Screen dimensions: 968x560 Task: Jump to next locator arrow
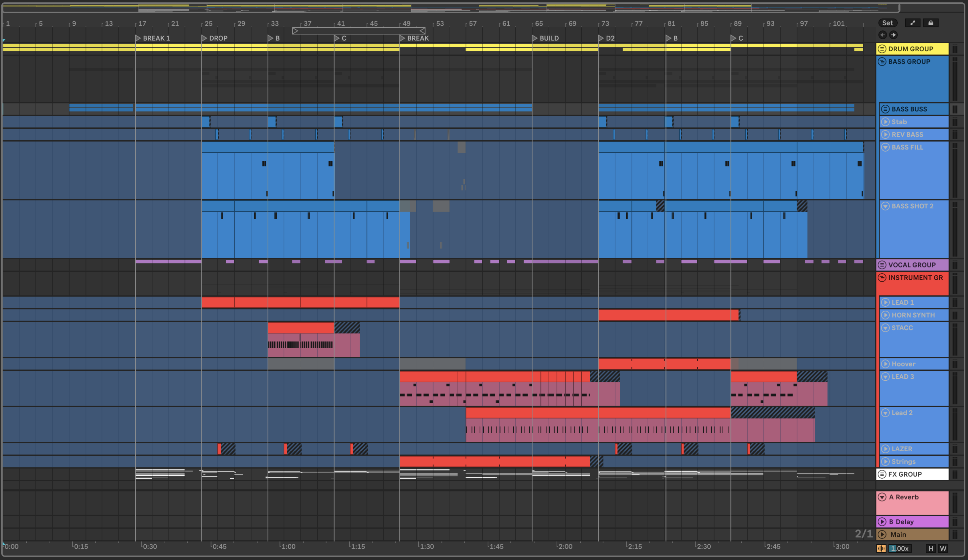894,35
